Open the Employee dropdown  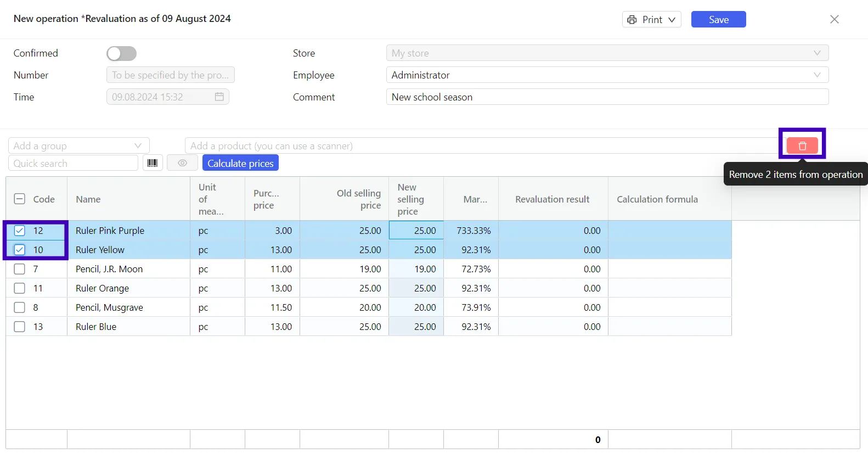607,75
